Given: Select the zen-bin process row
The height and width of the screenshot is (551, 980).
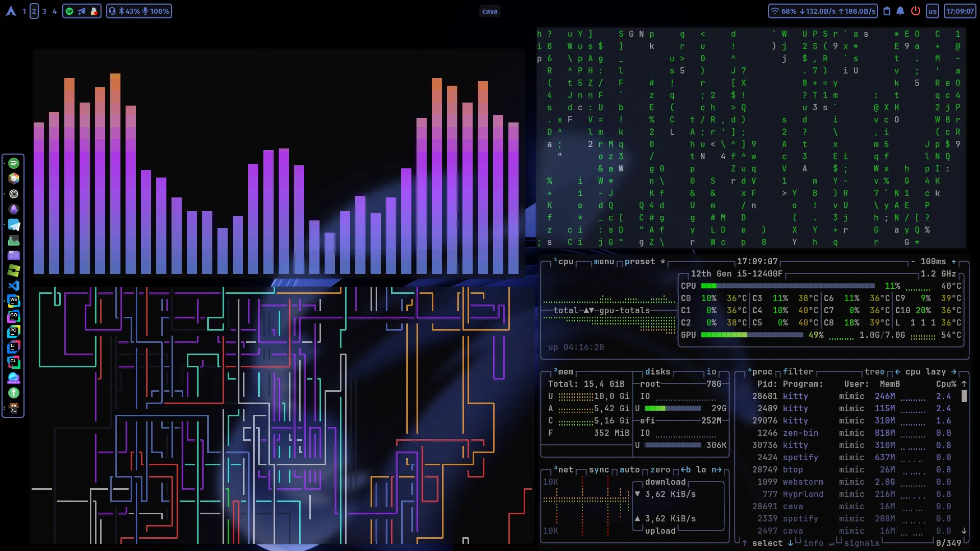Looking at the screenshot, I should tap(851, 433).
